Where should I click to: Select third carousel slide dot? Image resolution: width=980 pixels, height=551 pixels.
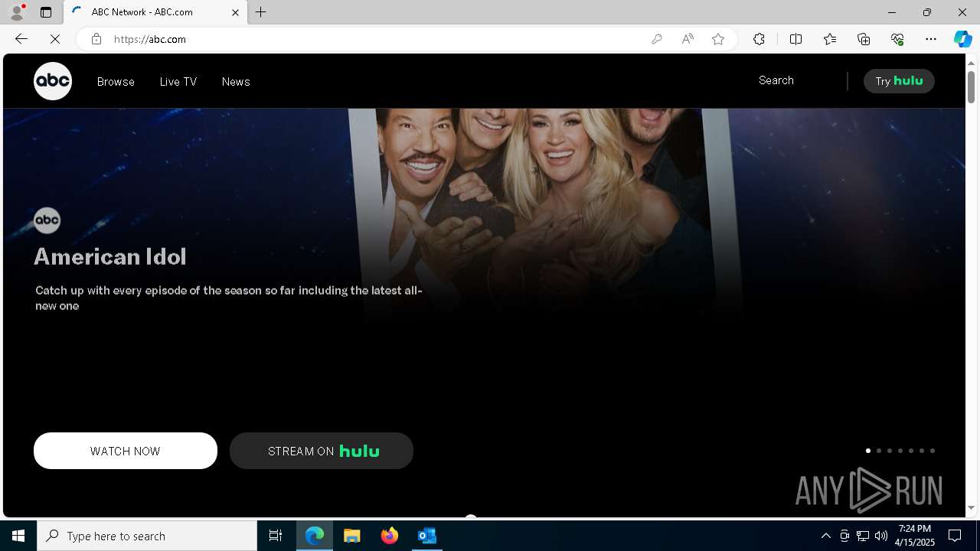[x=889, y=451]
